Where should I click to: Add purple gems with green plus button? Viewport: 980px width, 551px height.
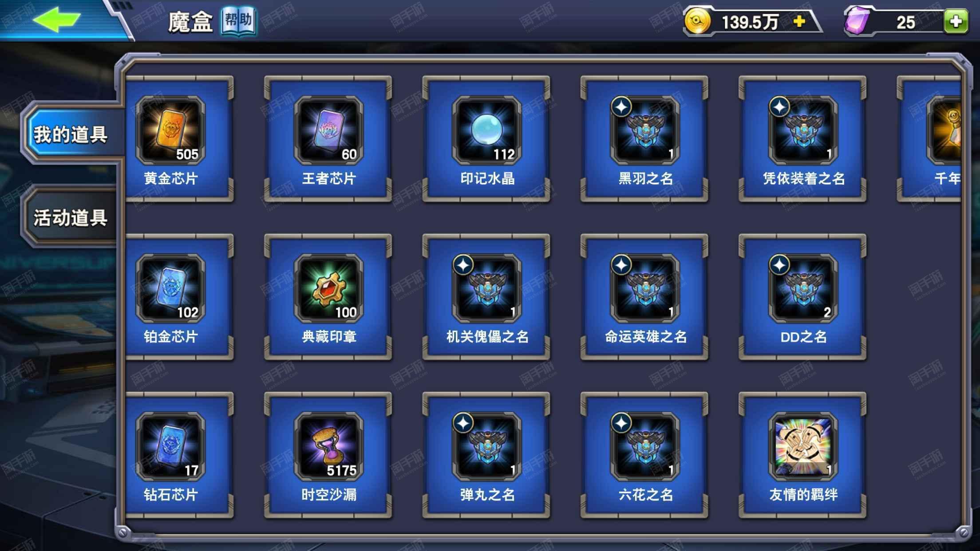click(x=956, y=21)
